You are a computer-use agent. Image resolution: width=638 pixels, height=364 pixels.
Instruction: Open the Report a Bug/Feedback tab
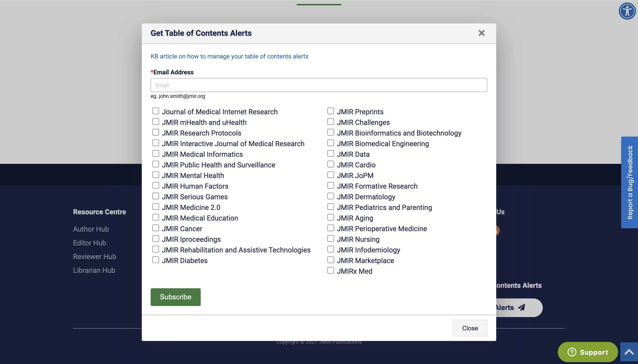tap(629, 182)
